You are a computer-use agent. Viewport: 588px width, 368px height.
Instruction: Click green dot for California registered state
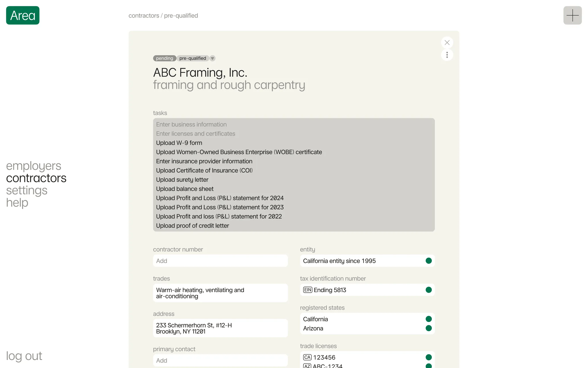[x=428, y=319]
